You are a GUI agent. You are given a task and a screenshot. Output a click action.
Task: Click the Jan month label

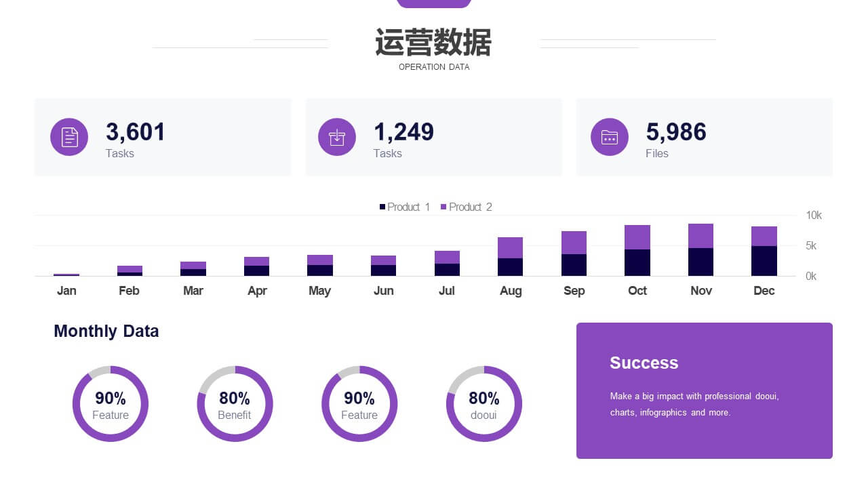(66, 291)
